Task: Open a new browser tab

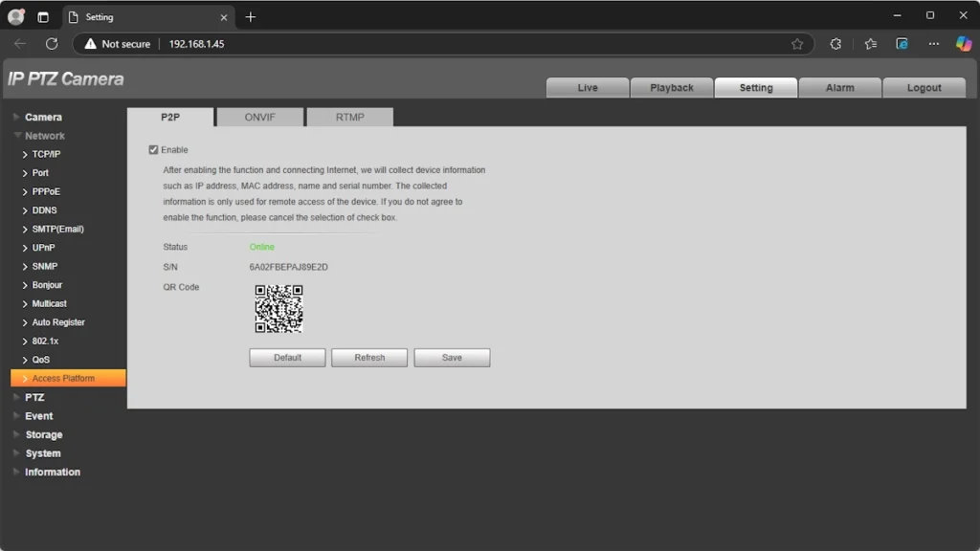Action: tap(251, 17)
